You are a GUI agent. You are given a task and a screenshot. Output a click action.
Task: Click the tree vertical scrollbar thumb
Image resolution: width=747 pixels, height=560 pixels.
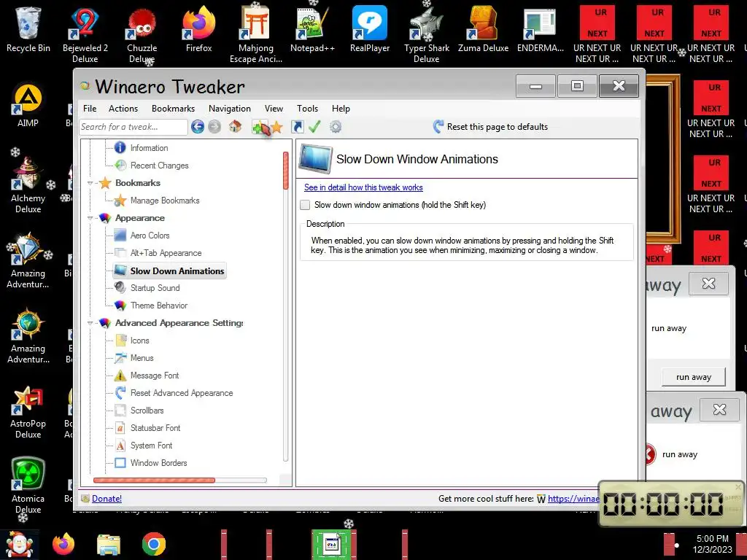[x=286, y=171]
